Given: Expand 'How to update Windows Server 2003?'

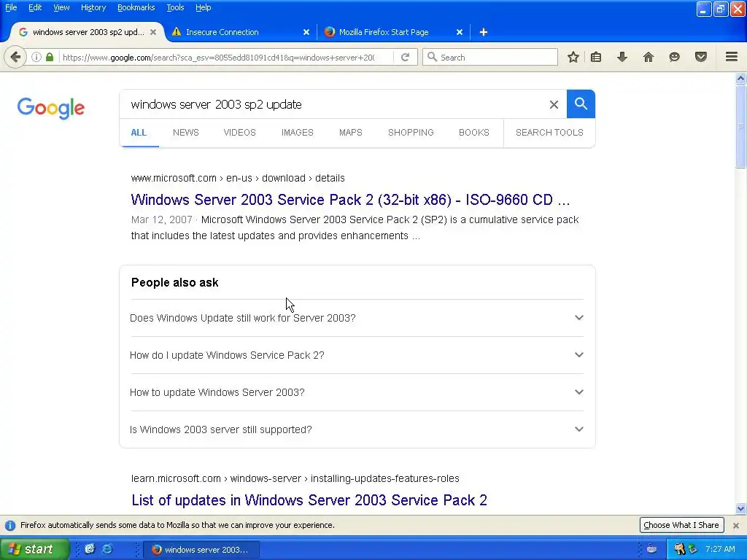Looking at the screenshot, I should pyautogui.click(x=356, y=392).
